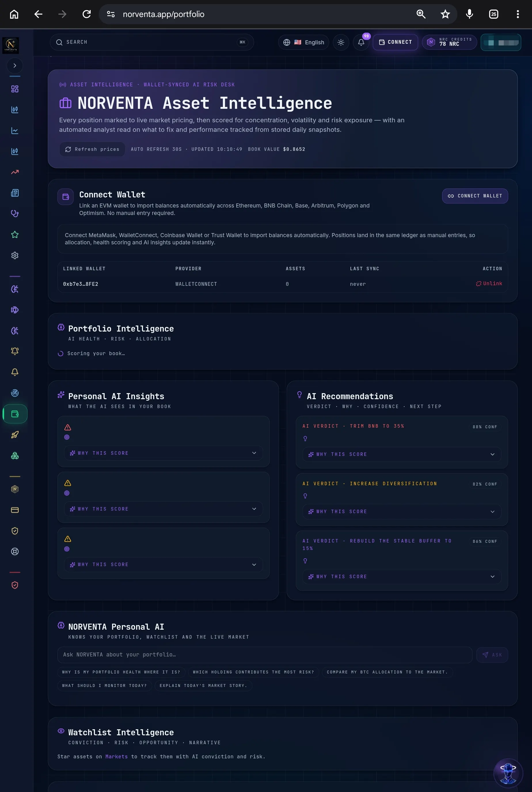532x792 pixels.
Task: Select the red shield icon in the sidebar
Action: pyautogui.click(x=15, y=585)
